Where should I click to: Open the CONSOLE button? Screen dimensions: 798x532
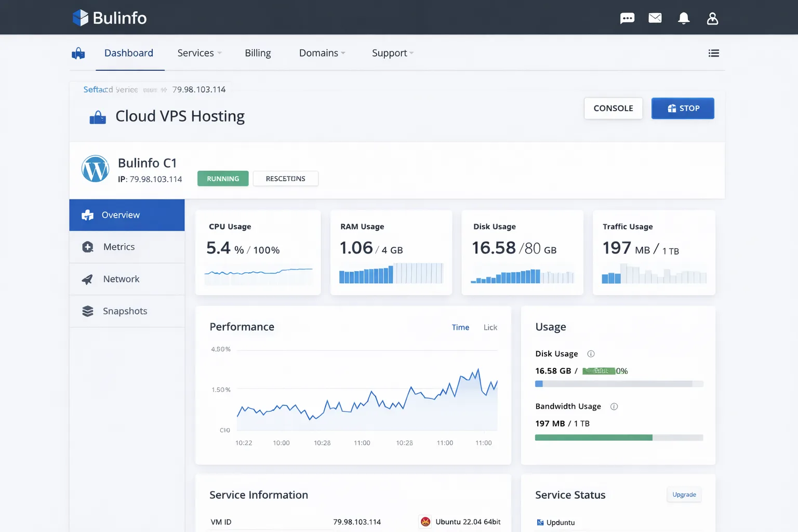point(613,108)
